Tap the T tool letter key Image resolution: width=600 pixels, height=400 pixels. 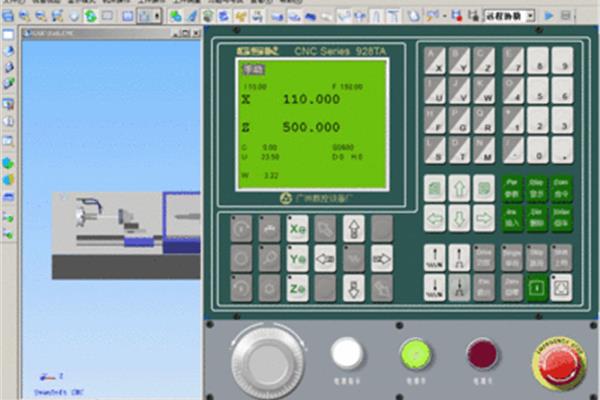click(x=459, y=150)
